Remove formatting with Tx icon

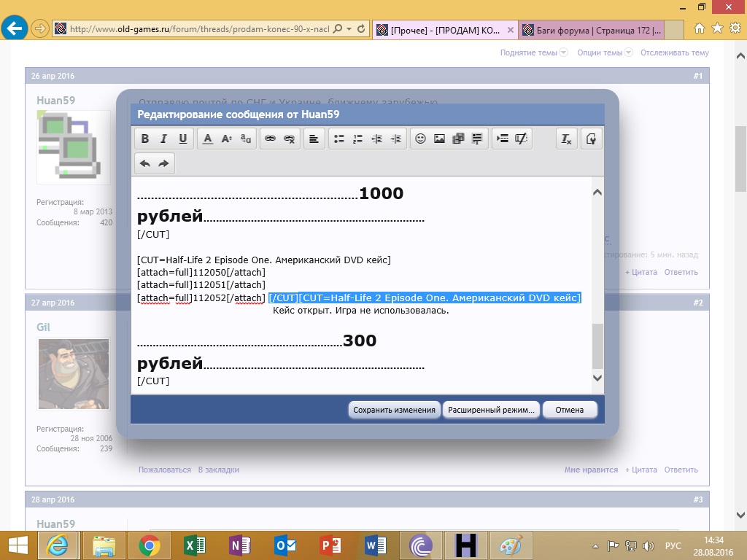pyautogui.click(x=566, y=139)
